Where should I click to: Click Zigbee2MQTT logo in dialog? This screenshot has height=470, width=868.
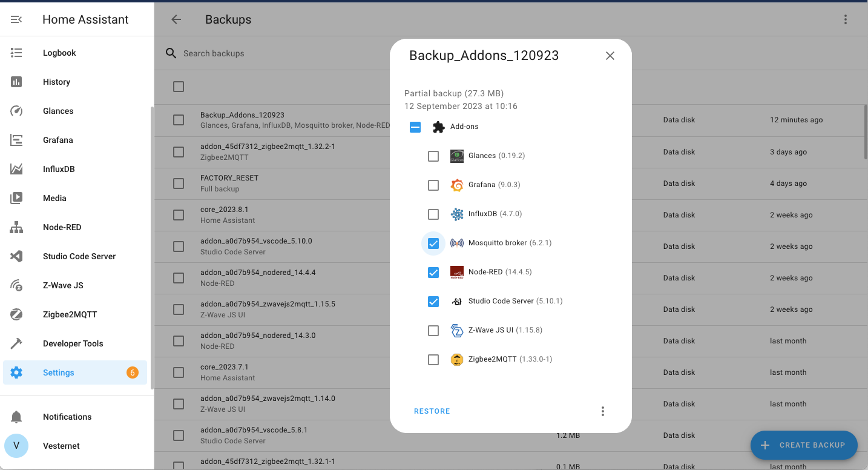click(x=457, y=360)
